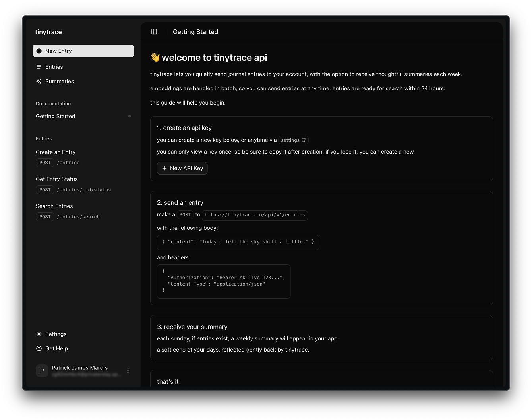This screenshot has height=420, width=532.
Task: Open Search Entries docs
Action: (54, 206)
